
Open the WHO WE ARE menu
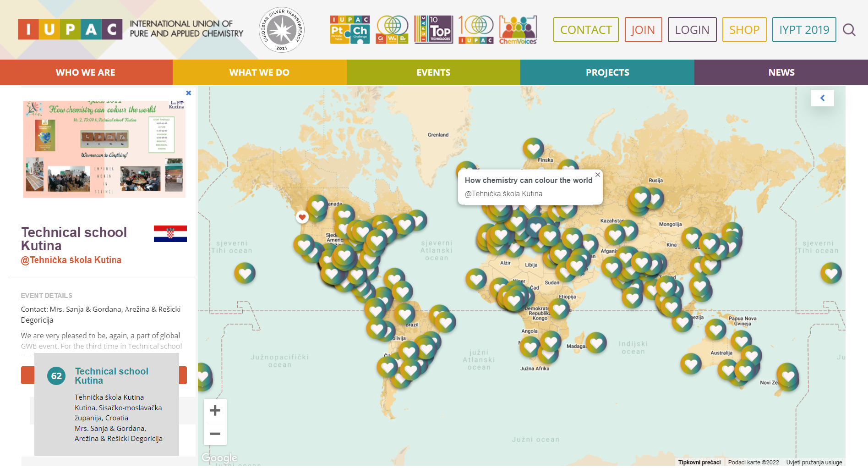(x=86, y=72)
